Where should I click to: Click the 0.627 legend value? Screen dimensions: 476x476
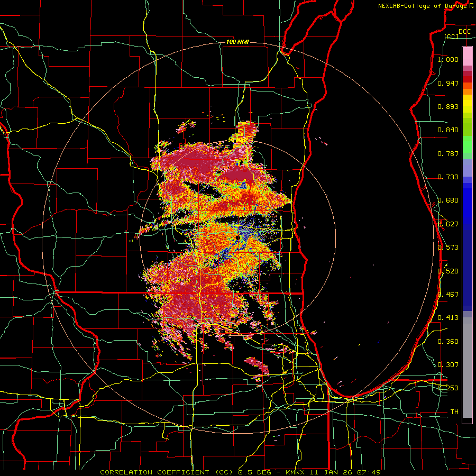pyautogui.click(x=448, y=224)
